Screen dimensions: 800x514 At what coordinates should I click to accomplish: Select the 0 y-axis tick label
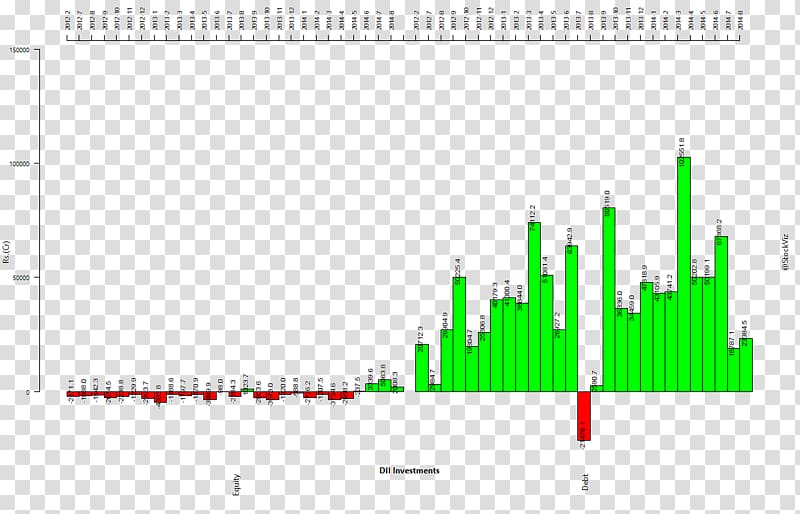(x=30, y=392)
